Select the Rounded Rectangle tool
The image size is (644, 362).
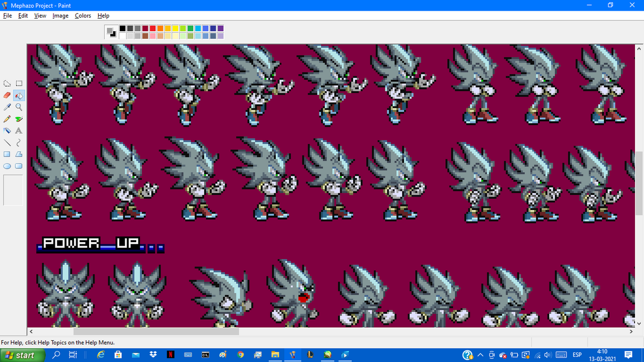click(x=19, y=166)
